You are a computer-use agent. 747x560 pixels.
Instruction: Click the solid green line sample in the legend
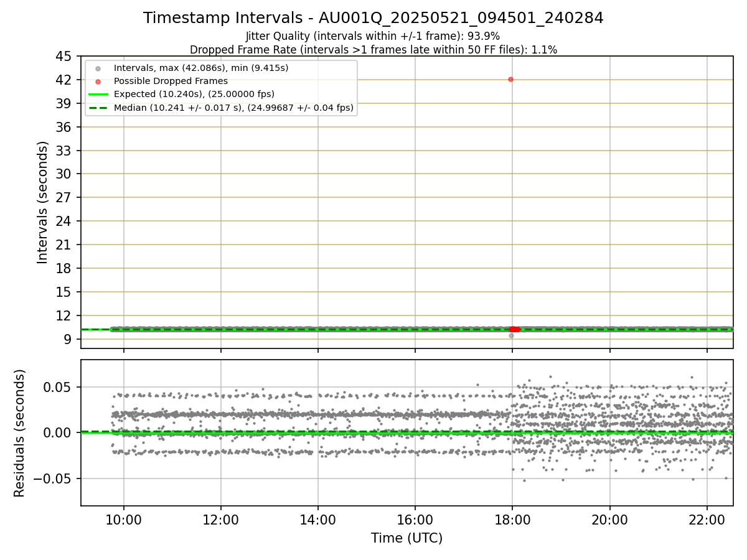[97, 95]
